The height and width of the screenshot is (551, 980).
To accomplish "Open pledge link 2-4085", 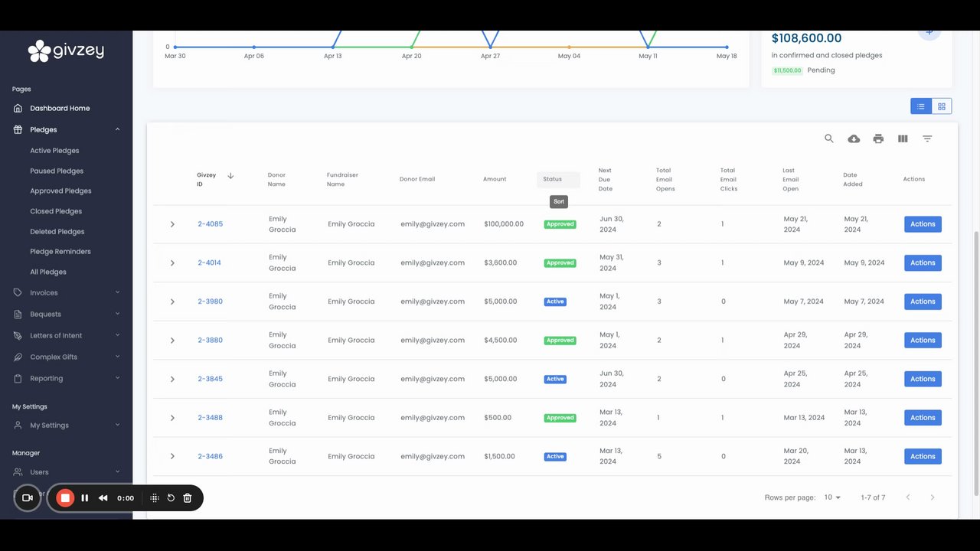I will coord(210,224).
